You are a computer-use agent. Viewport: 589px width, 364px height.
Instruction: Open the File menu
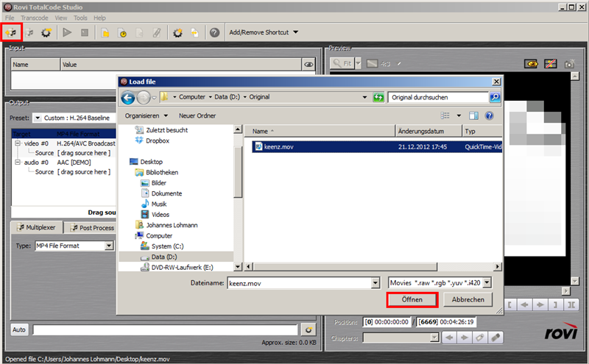pyautogui.click(x=10, y=18)
